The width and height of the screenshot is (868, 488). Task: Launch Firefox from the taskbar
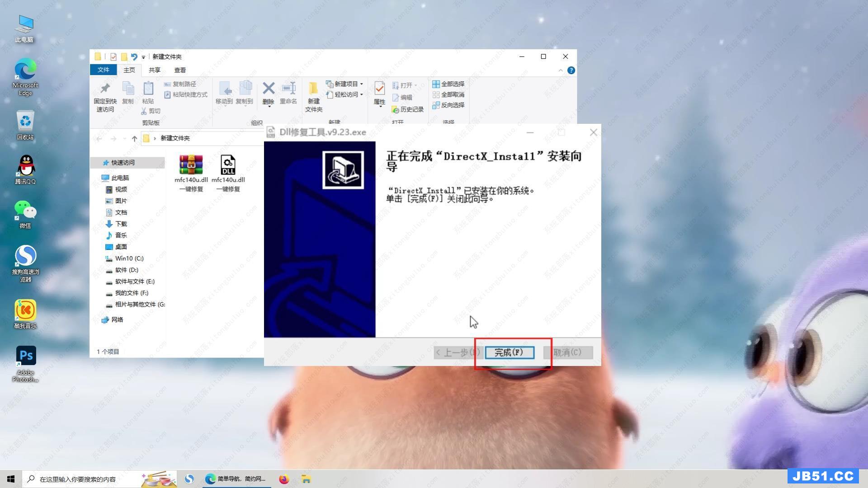coord(284,479)
